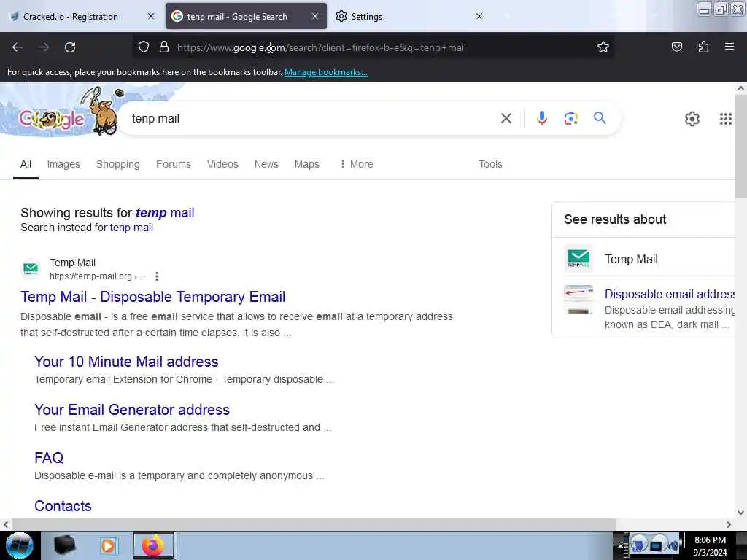Switch to Shopping results

[x=117, y=164]
